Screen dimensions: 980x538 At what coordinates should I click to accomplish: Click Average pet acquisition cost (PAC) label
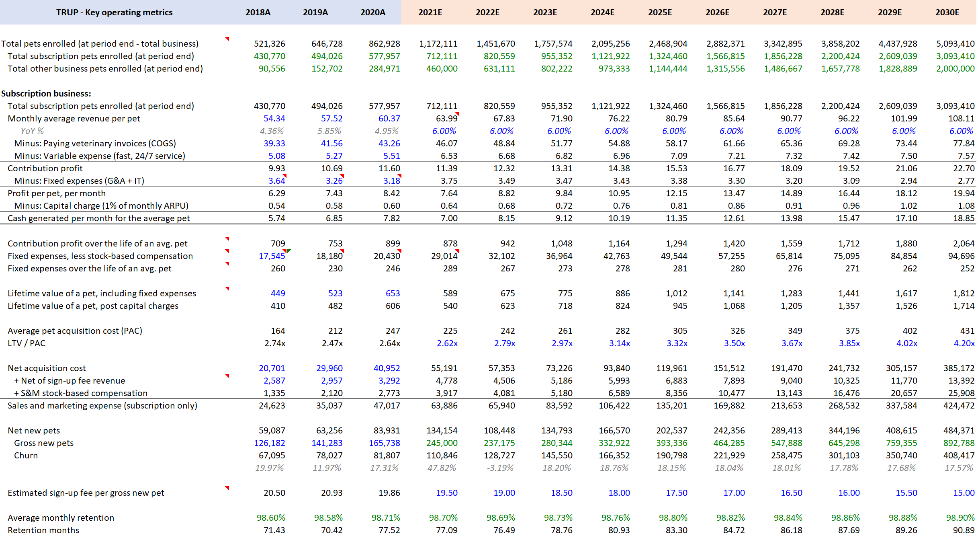(75, 331)
